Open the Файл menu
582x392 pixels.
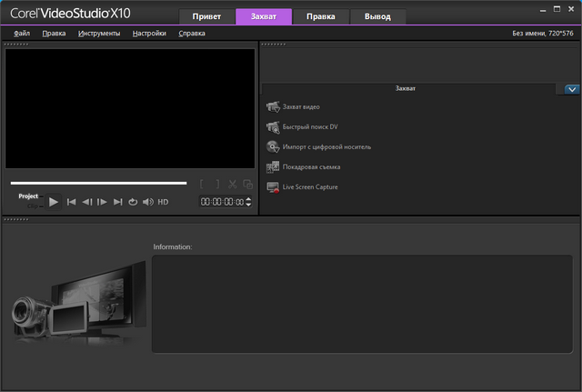(22, 34)
